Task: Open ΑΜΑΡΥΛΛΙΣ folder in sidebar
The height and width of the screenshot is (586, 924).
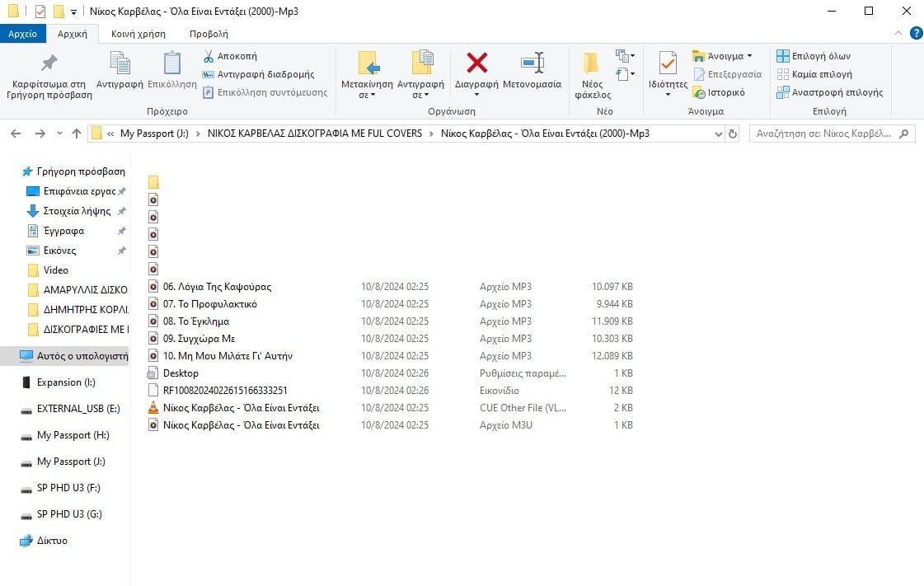Action: tap(77, 290)
